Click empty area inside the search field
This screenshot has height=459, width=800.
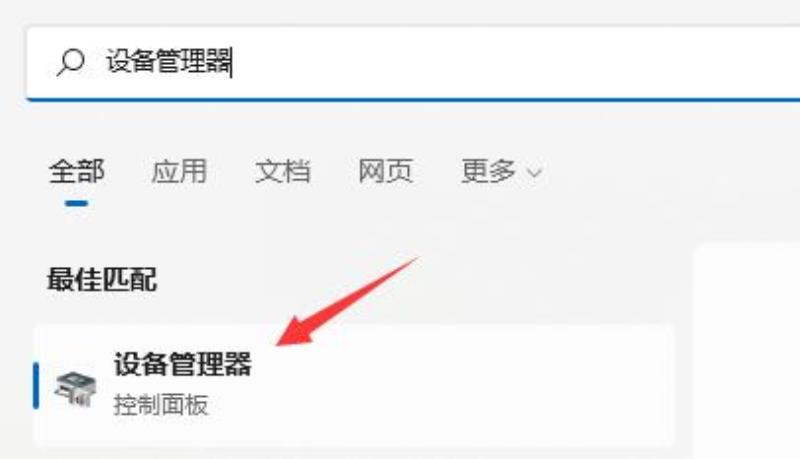tap(510, 63)
